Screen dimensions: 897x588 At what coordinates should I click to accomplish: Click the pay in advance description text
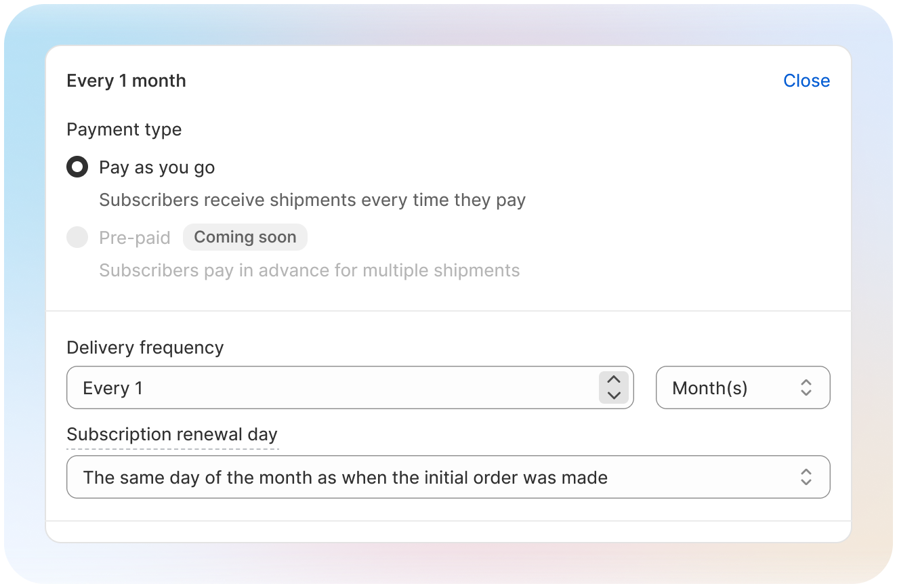pyautogui.click(x=309, y=270)
